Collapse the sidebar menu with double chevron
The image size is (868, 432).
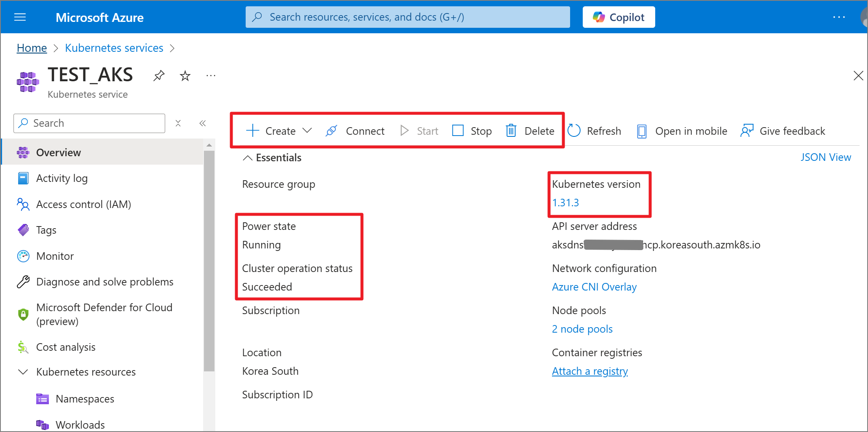203,123
